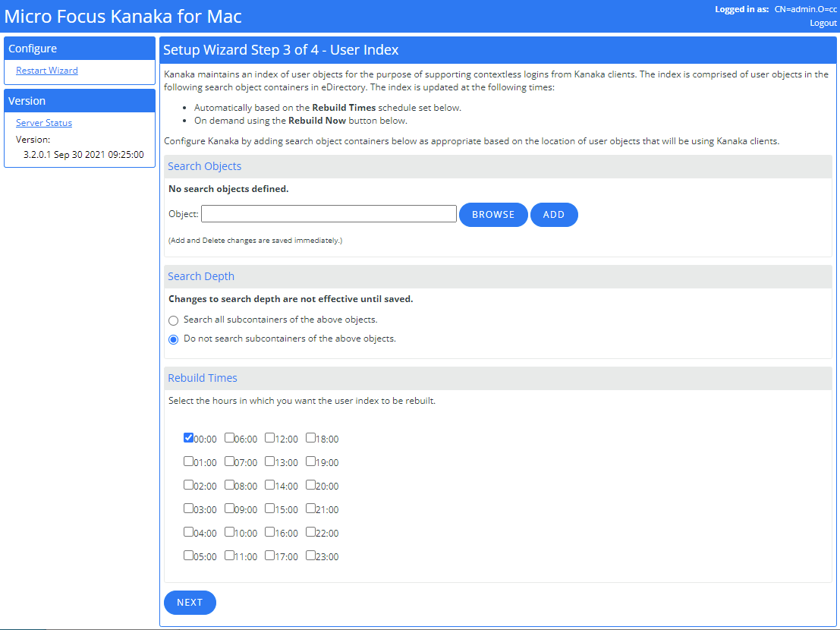Toggle the 04:00 checkbox
Screen dimensions: 840x630
[x=188, y=532]
